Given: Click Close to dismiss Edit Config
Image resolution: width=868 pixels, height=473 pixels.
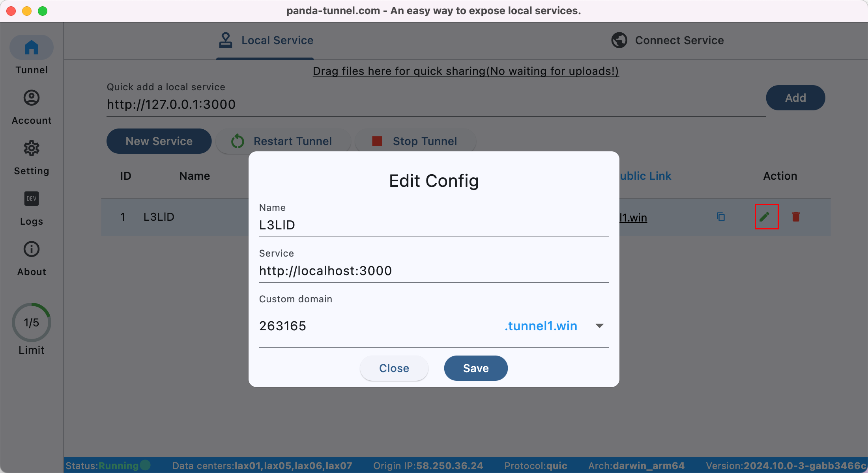Looking at the screenshot, I should (394, 368).
